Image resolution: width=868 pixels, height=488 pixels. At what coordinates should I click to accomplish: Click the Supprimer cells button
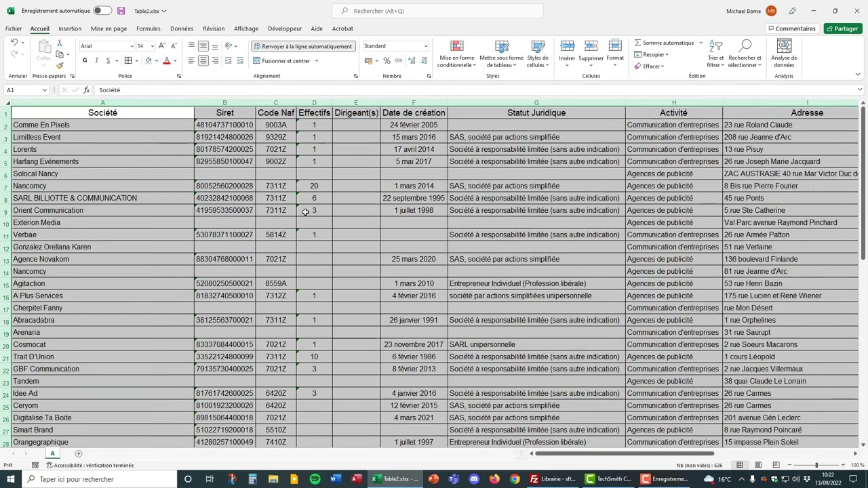pyautogui.click(x=591, y=54)
